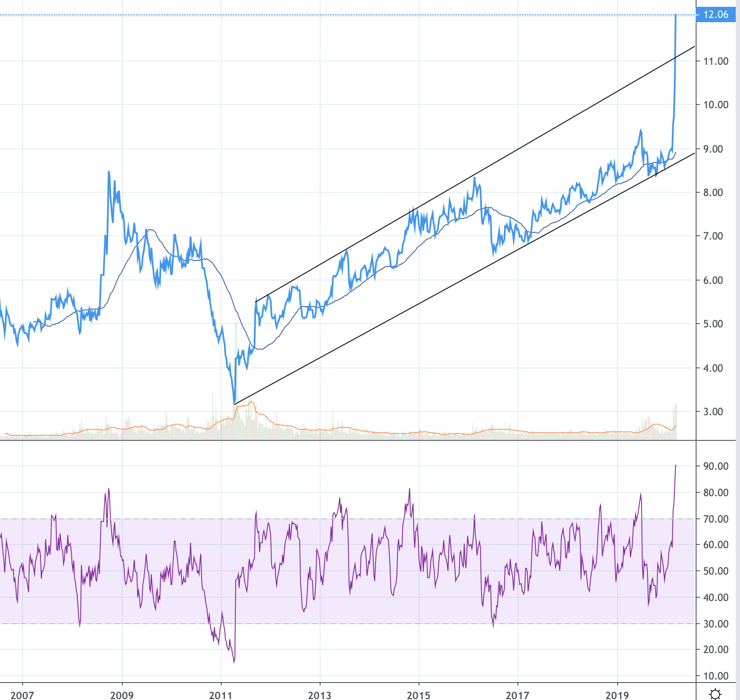The image size is (740, 700).
Task: Click the 2017 label on time axis
Action: point(517,695)
